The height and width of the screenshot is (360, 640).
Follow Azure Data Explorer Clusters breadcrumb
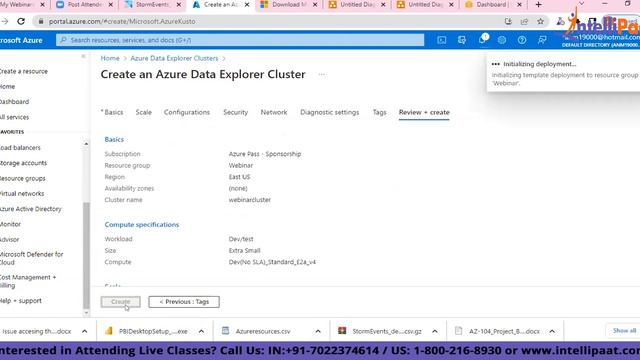[x=174, y=58]
